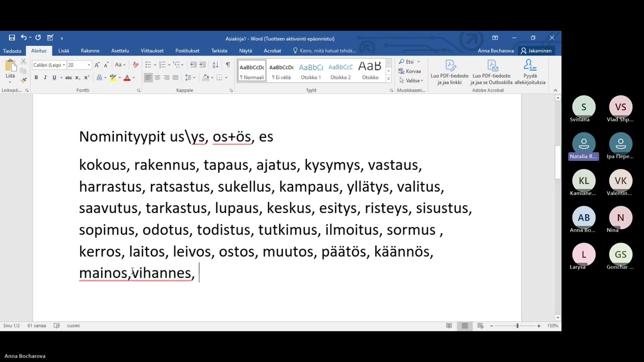Apply the Otsikko 1 heading style
Screen dimensions: 644x362
coord(311,71)
